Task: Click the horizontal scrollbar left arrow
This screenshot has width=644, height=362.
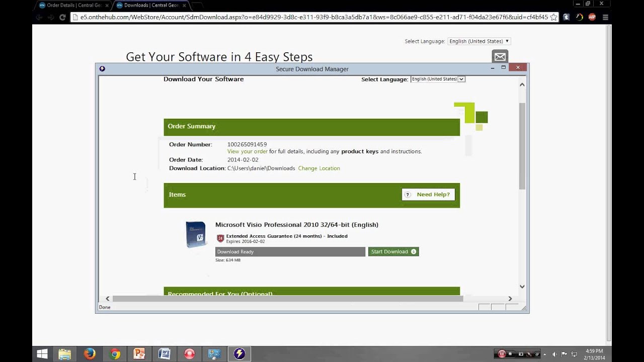Action: pyautogui.click(x=107, y=299)
